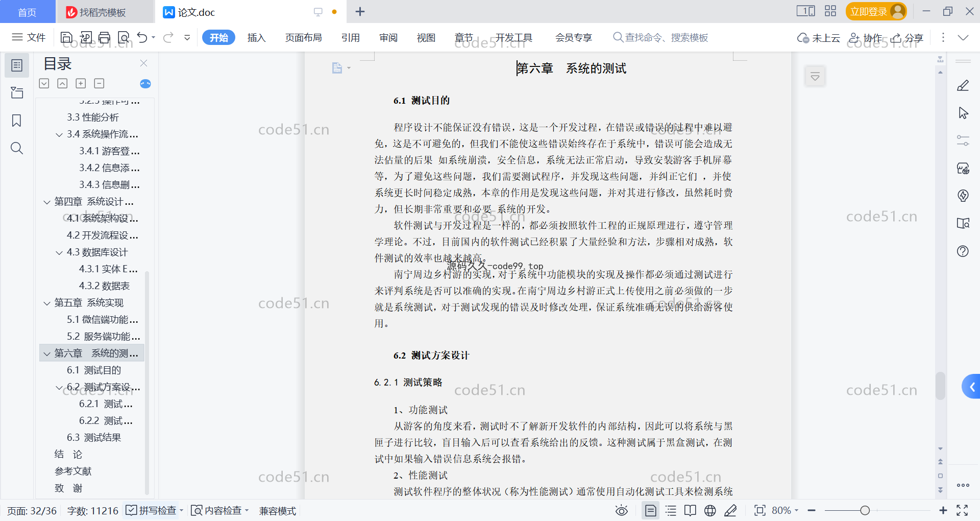Image resolution: width=980 pixels, height=521 pixels.
Task: Click the Print icon in toolbar
Action: (104, 37)
